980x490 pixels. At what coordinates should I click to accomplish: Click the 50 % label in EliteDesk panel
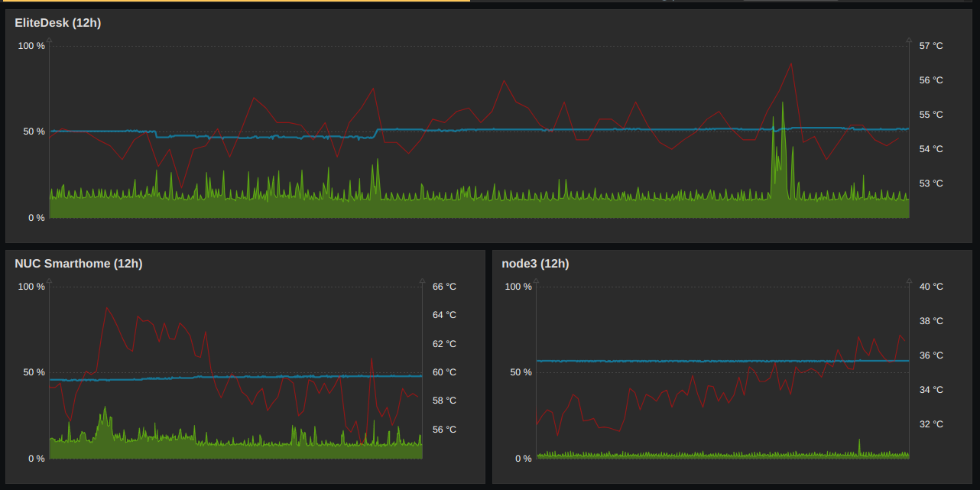coord(34,131)
